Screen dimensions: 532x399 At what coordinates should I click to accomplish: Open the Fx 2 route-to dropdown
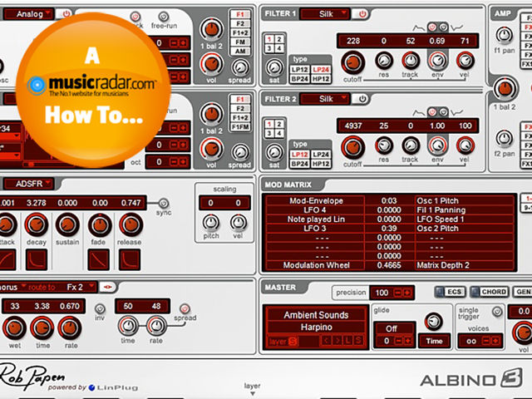click(x=80, y=287)
